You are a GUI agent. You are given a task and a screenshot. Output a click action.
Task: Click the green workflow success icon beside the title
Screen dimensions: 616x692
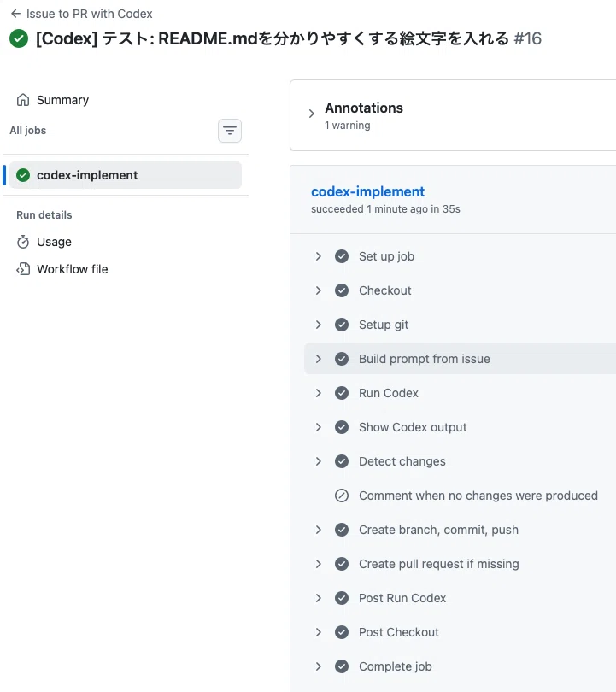click(19, 38)
